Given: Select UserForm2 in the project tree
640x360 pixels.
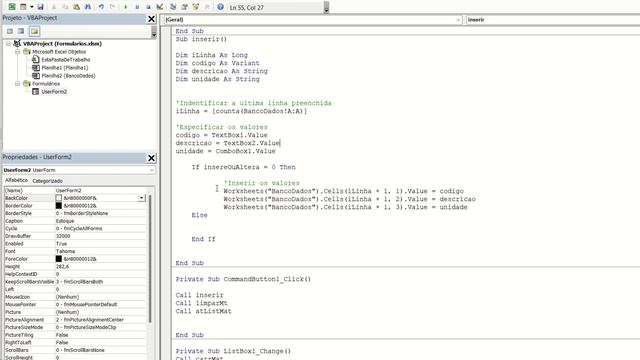Looking at the screenshot, I should pyautogui.click(x=54, y=91).
